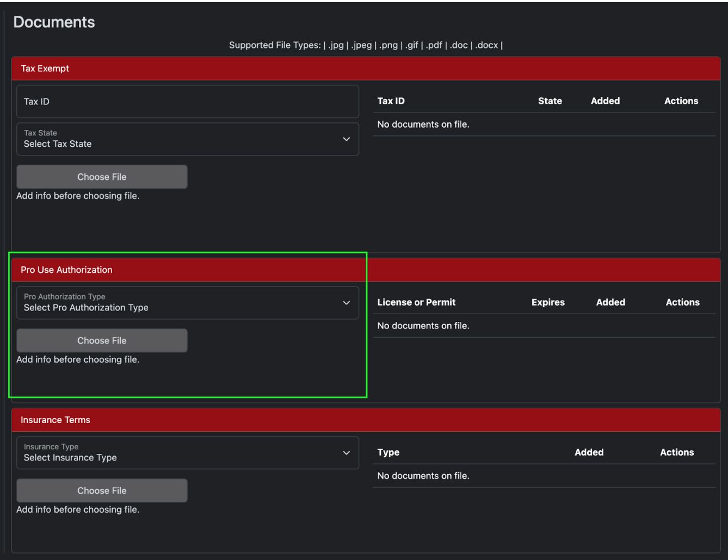Click the Tax Exempt section header
Image resolution: width=728 pixels, height=560 pixels.
(45, 69)
